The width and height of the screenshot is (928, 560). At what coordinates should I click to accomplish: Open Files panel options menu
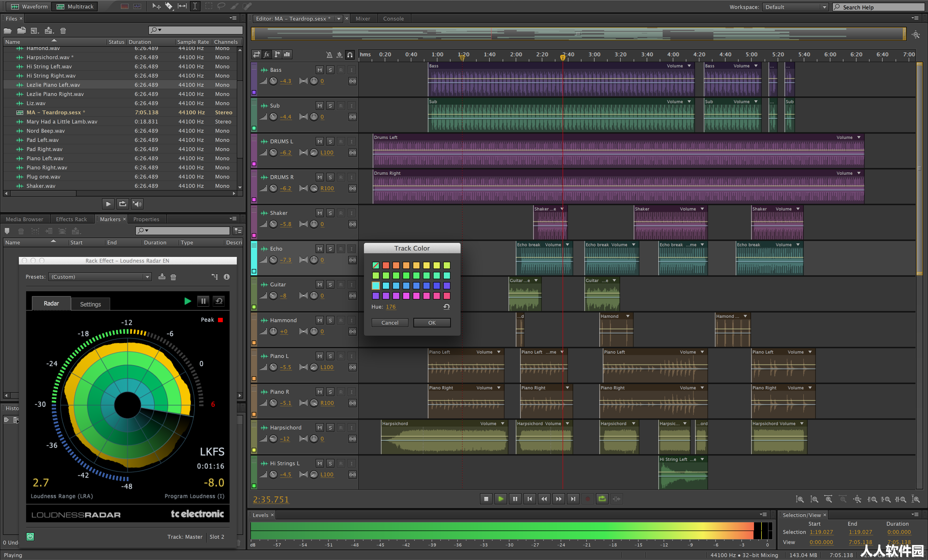point(233,18)
